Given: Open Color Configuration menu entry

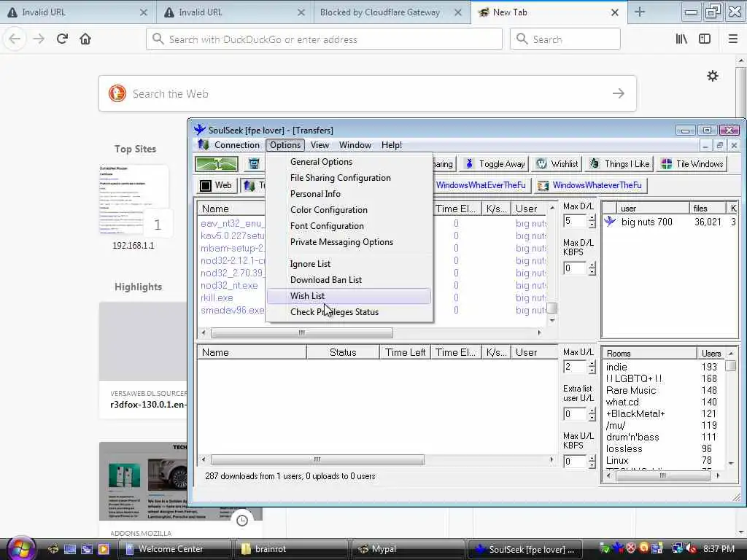Looking at the screenshot, I should [329, 210].
